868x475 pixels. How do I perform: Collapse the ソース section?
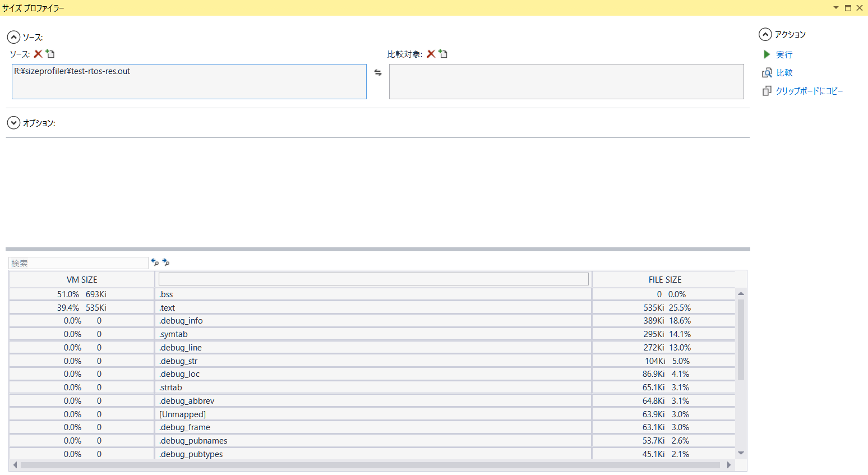13,38
